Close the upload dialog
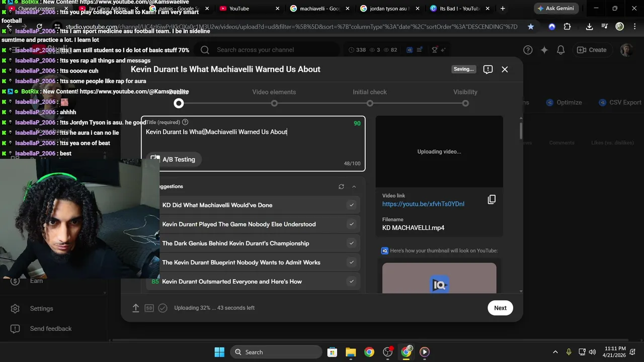 click(x=505, y=69)
